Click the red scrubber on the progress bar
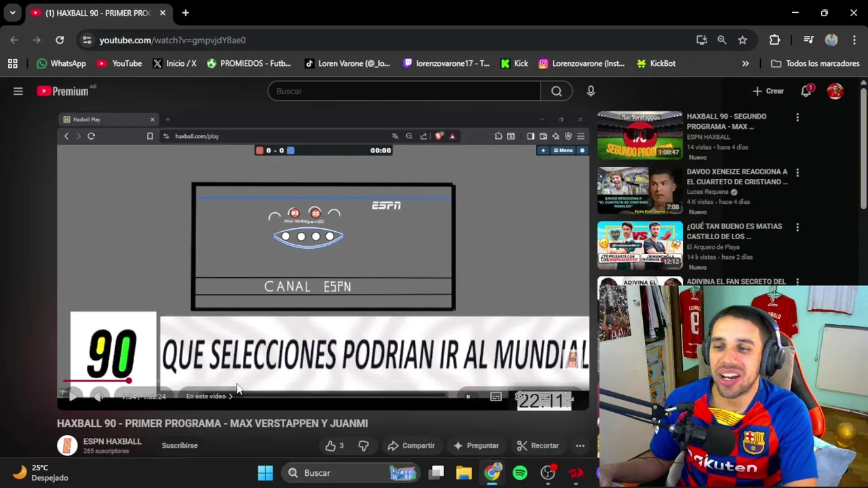 coord(128,380)
